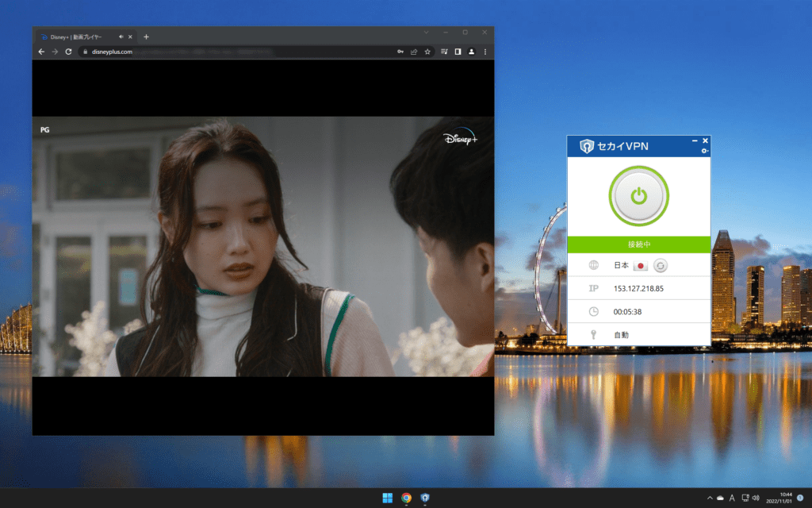Open the Chrome tab search chevron

point(426,32)
